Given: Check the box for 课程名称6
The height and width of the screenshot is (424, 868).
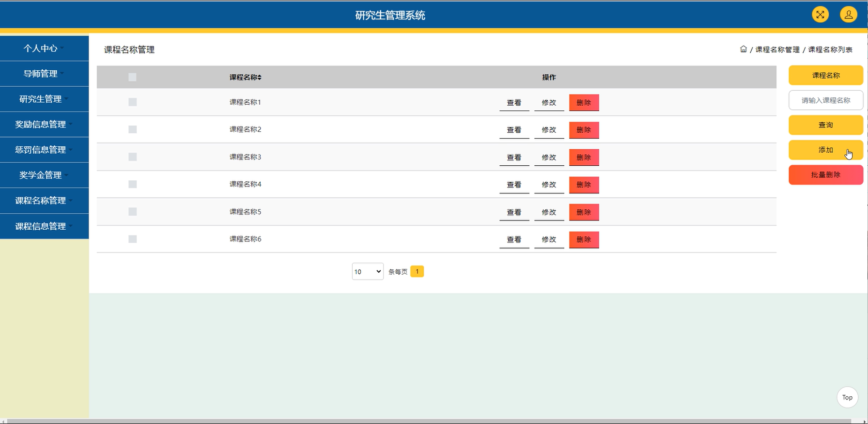Looking at the screenshot, I should pos(132,239).
